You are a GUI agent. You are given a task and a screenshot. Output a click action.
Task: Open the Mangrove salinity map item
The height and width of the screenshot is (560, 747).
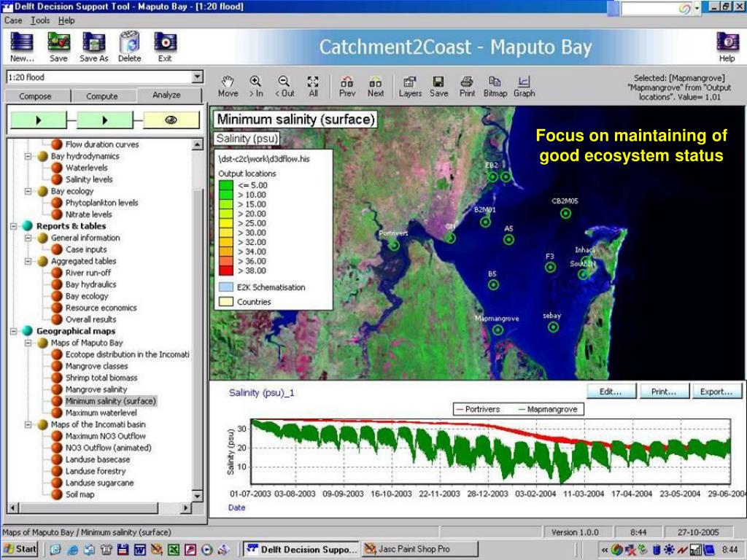[x=96, y=389]
